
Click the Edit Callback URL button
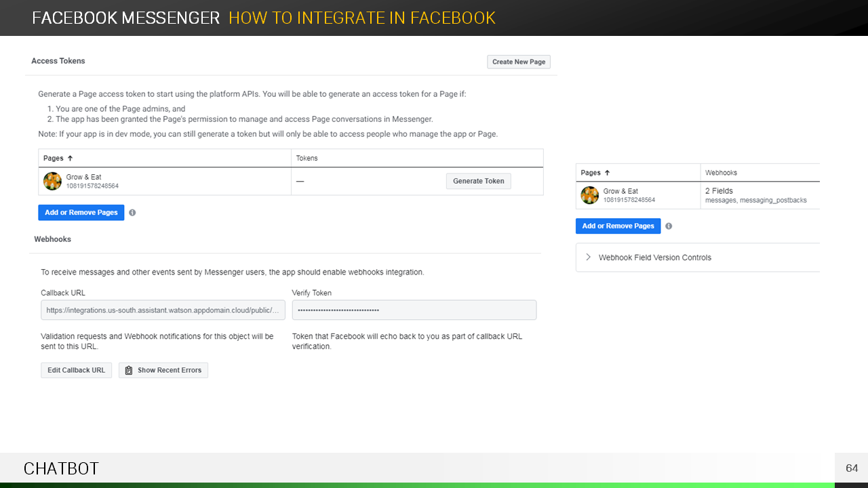click(x=76, y=370)
